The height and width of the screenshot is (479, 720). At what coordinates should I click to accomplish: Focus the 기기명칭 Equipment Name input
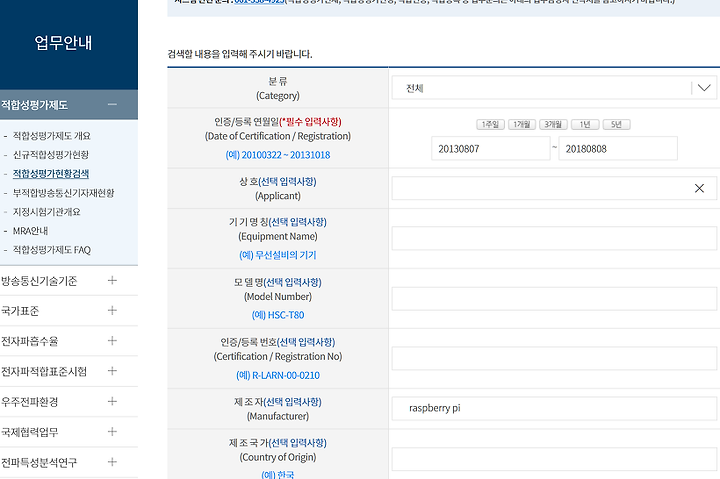(x=554, y=238)
